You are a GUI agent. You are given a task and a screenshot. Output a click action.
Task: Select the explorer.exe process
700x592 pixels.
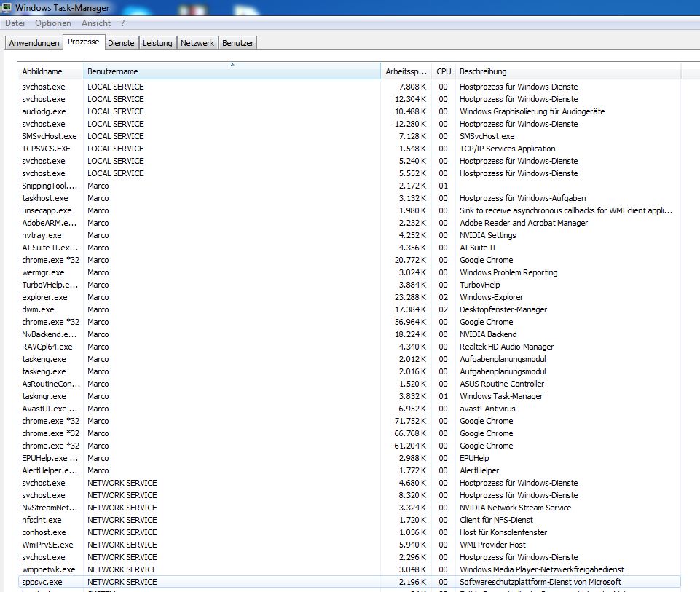350,297
